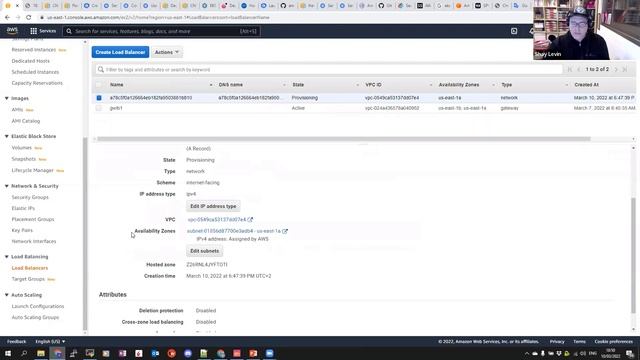Open Network Interfaces in sidebar
Screen dimensions: 640x360
[34, 242]
